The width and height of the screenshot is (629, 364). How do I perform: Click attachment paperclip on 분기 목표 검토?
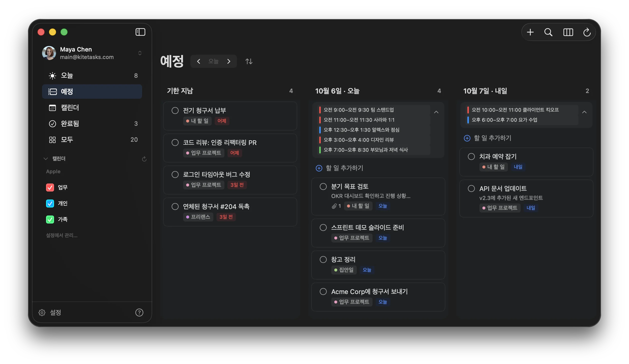click(334, 206)
